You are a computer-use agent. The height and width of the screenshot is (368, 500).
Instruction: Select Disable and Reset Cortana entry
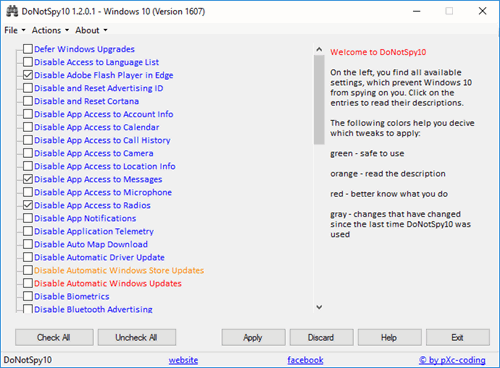[86, 101]
